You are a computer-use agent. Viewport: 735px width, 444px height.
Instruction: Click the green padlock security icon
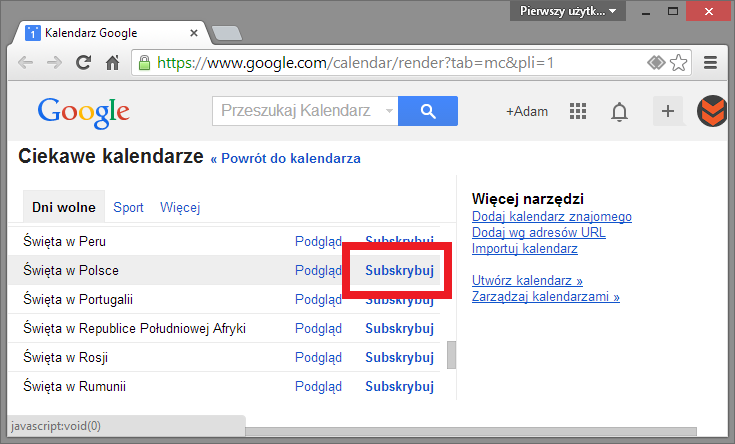tap(144, 62)
